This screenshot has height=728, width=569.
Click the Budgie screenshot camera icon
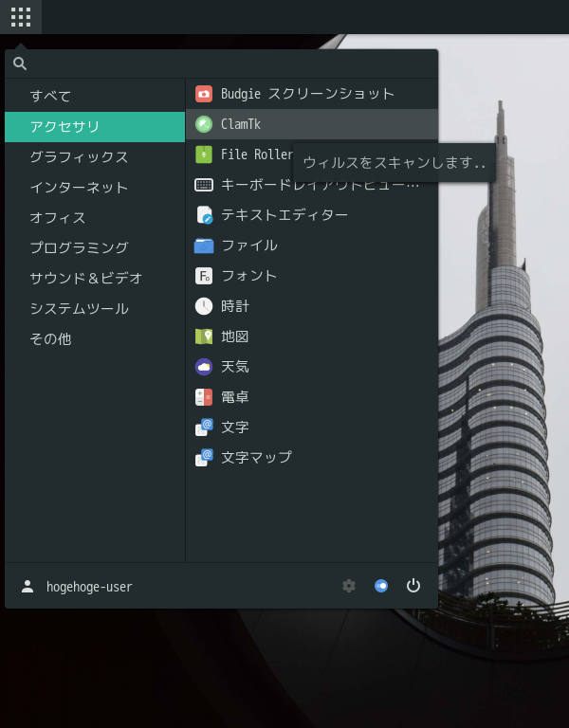[x=204, y=94]
